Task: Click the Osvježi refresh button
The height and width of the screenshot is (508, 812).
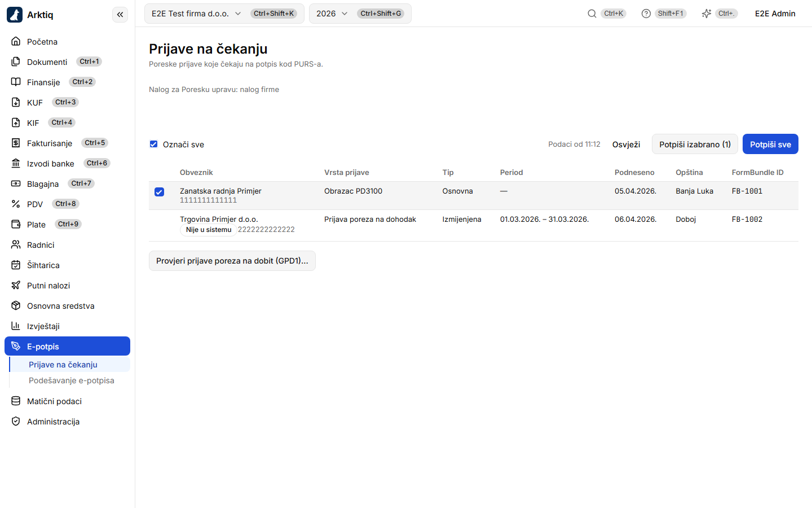Action: 626,144
